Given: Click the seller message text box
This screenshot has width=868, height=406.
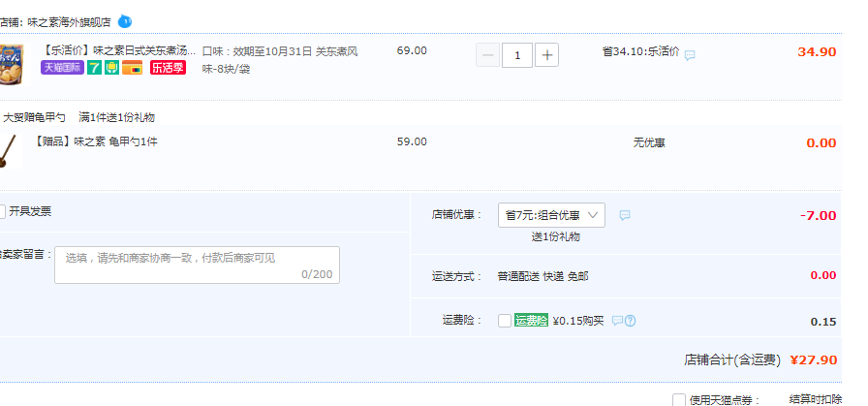Looking at the screenshot, I should point(197,265).
